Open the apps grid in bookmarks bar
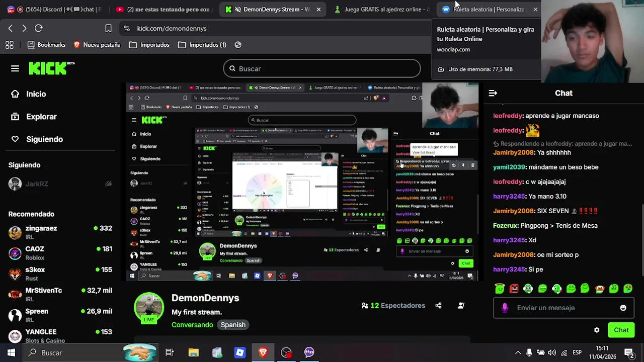Screen dimensions: 644x362 pyautogui.click(x=10, y=45)
